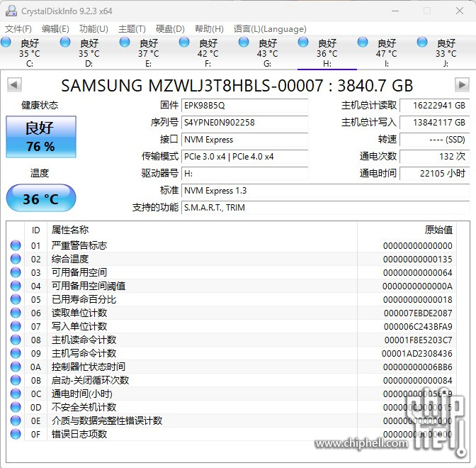Click the ID column header
The height and width of the screenshot is (468, 476).
(x=36, y=230)
